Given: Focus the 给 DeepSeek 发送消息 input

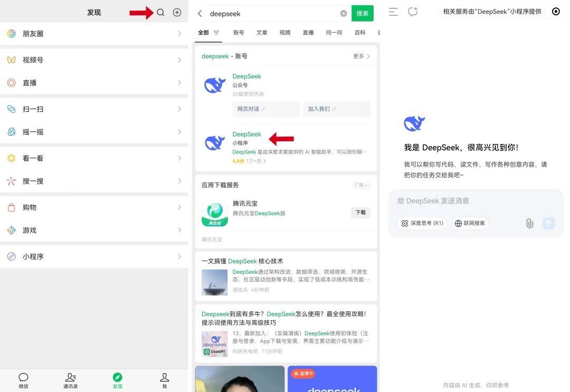Looking at the screenshot, I should 476,201.
